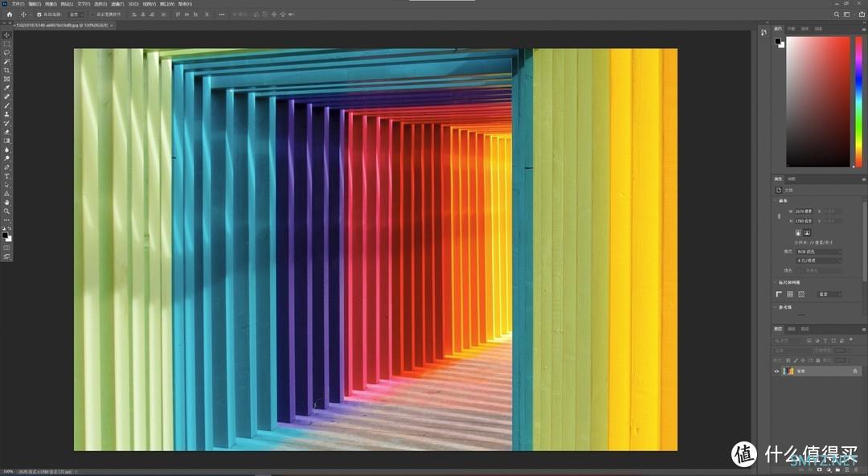Viewport: 868px width, 476px height.
Task: Open the Edit menu
Action: click(x=35, y=4)
